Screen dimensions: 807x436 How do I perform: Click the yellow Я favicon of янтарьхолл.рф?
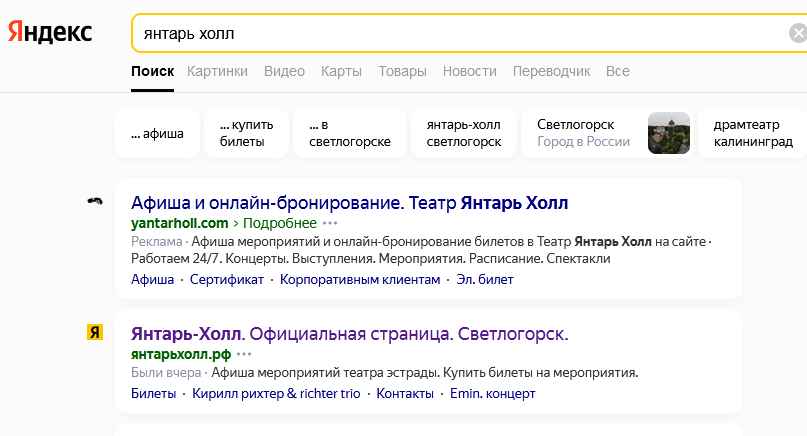point(95,333)
